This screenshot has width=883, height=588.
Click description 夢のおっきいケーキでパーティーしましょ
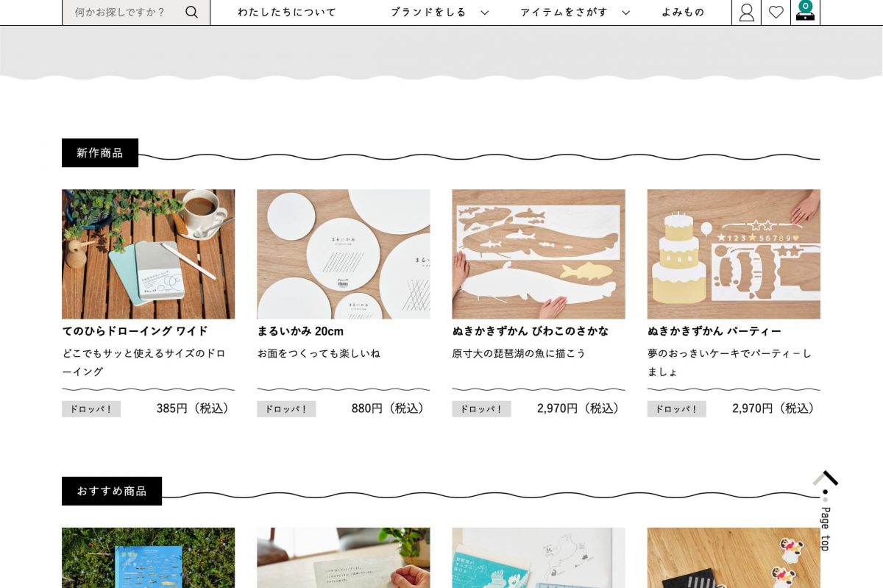(730, 362)
